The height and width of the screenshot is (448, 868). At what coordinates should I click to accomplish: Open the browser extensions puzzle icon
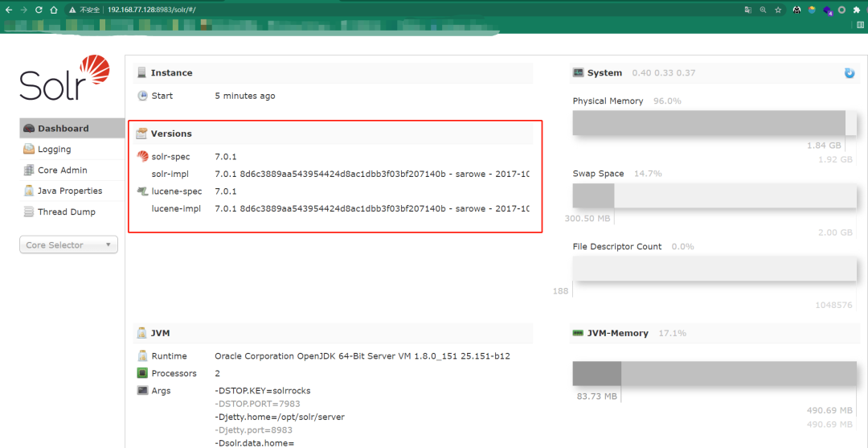pos(858,10)
